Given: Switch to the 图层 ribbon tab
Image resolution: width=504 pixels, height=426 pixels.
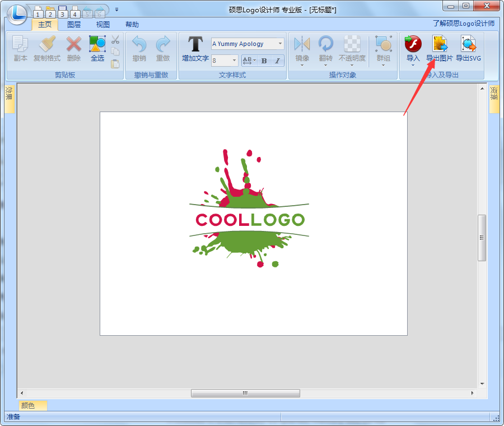Looking at the screenshot, I should coord(74,25).
